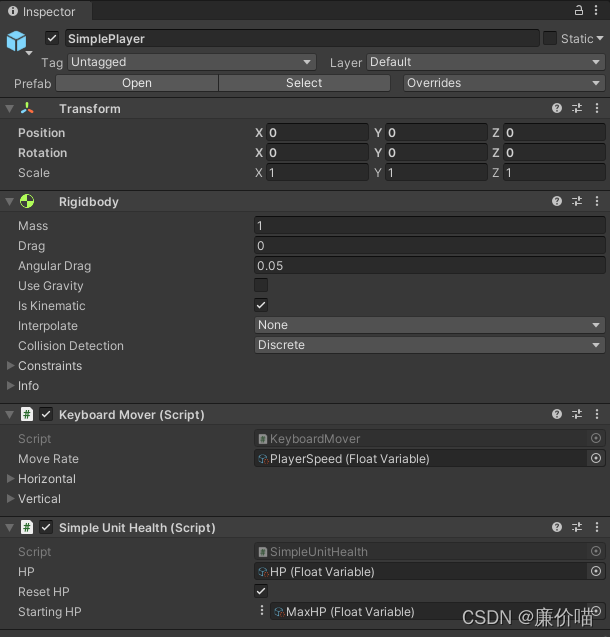Image resolution: width=610 pixels, height=637 pixels.
Task: Click the prefab Open button
Action: 137,83
